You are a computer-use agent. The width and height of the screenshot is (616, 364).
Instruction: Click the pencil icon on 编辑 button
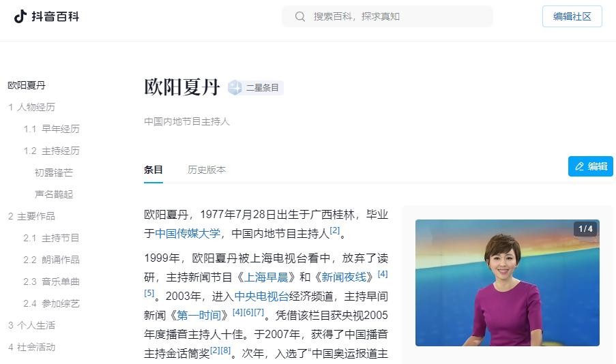(579, 166)
